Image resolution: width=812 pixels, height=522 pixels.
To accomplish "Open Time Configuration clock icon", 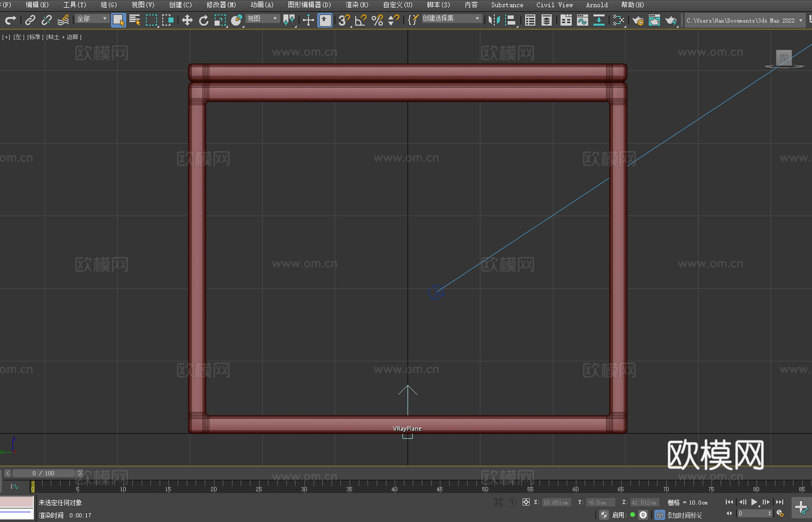I will click(x=780, y=513).
